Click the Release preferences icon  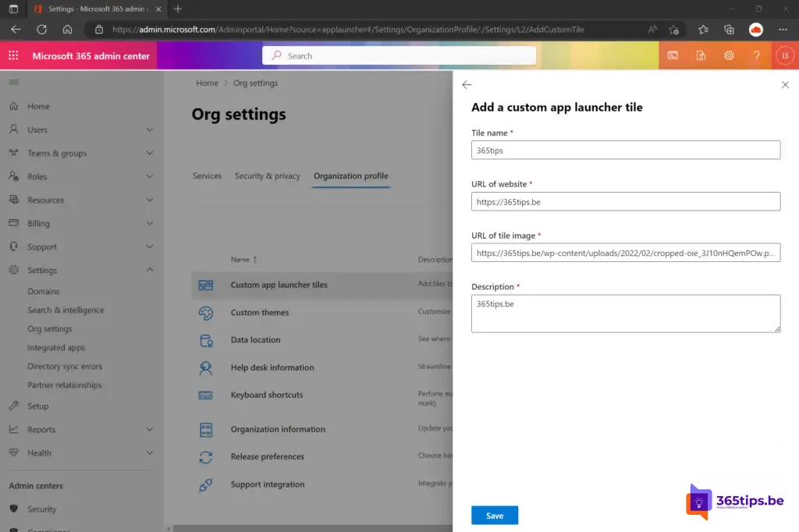[206, 457]
